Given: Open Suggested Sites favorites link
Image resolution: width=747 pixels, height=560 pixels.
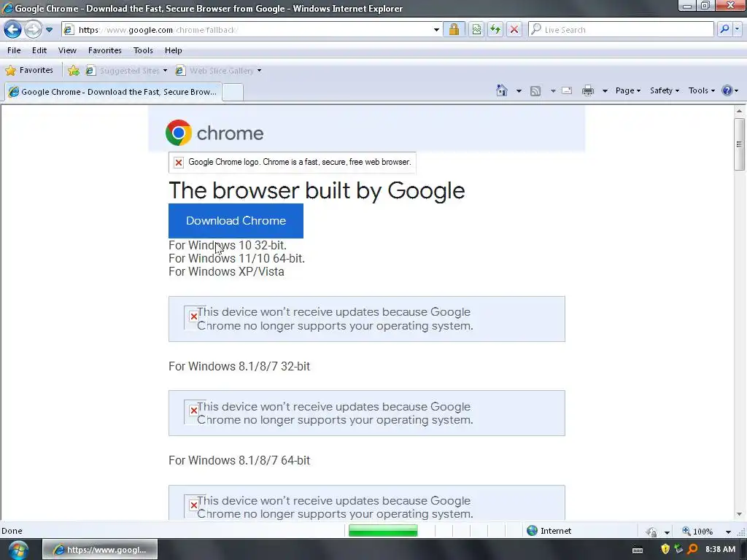Looking at the screenshot, I should pyautogui.click(x=126, y=71).
